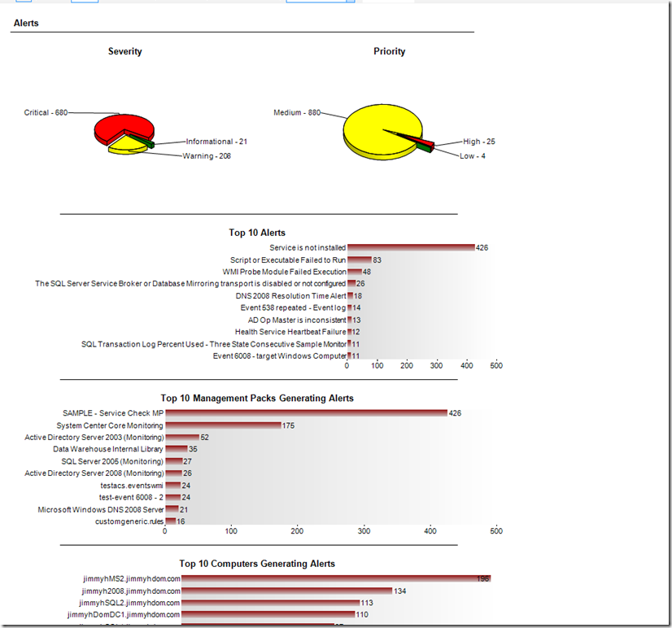Select the 'Low - 4' label
The image size is (672, 628).
click(x=473, y=156)
